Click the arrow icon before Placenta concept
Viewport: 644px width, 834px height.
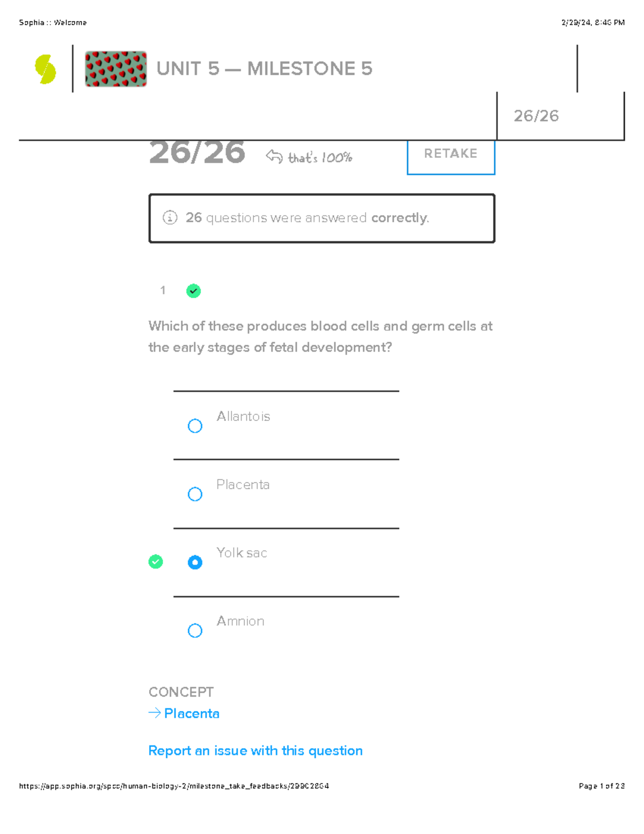point(155,713)
